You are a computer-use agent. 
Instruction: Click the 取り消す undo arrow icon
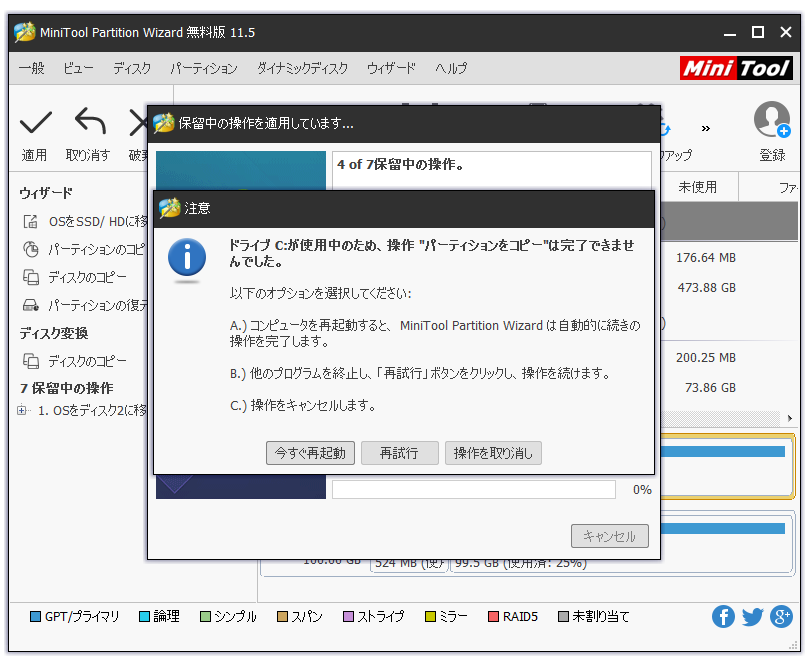pyautogui.click(x=90, y=121)
